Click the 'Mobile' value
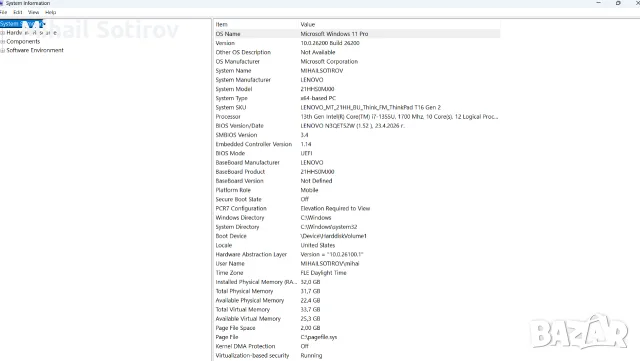This screenshot has width=640, height=361. click(309, 190)
